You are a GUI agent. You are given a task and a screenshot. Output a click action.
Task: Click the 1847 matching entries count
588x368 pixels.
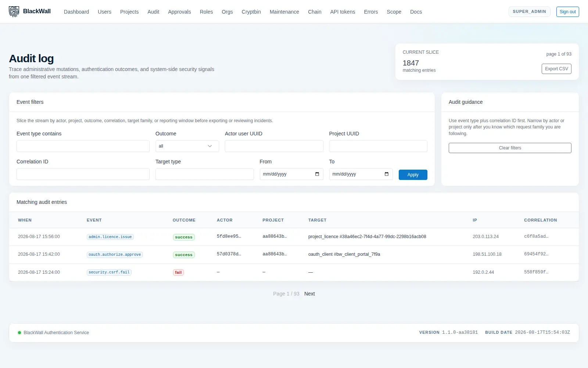[x=410, y=63]
